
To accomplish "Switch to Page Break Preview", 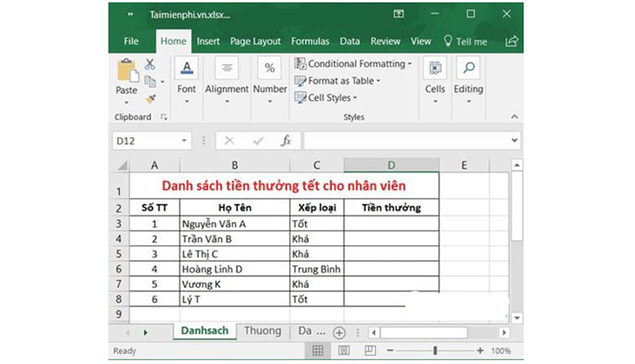I will (x=370, y=350).
